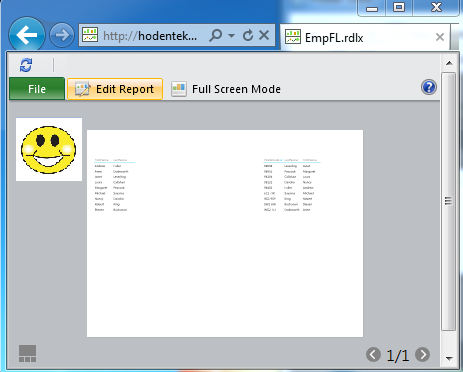
Task: Click the site favicon in address bar
Action: point(90,35)
